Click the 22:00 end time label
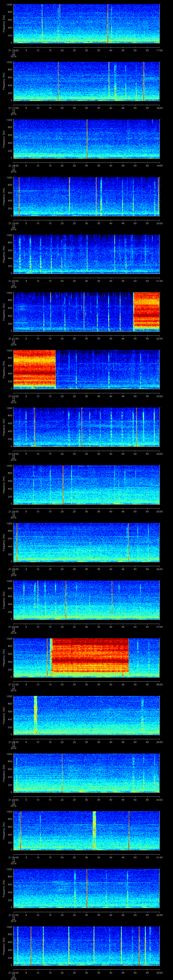The image size is (173, 980). pos(160,339)
